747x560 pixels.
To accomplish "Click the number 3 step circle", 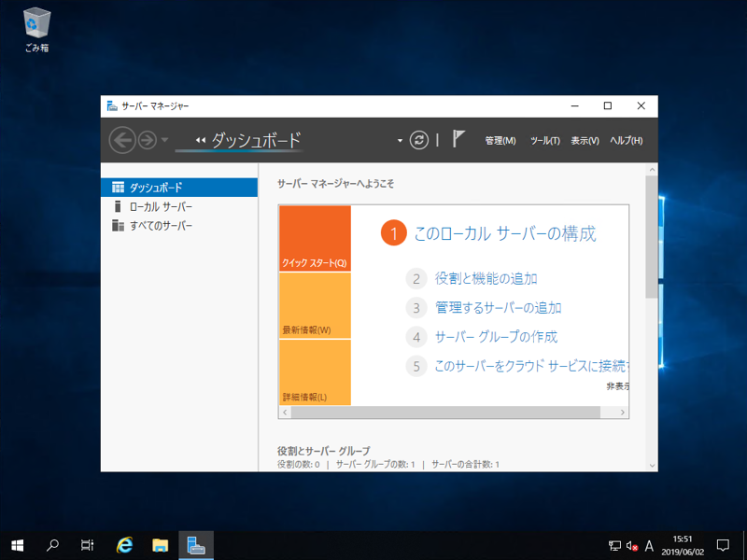I will coord(416,308).
